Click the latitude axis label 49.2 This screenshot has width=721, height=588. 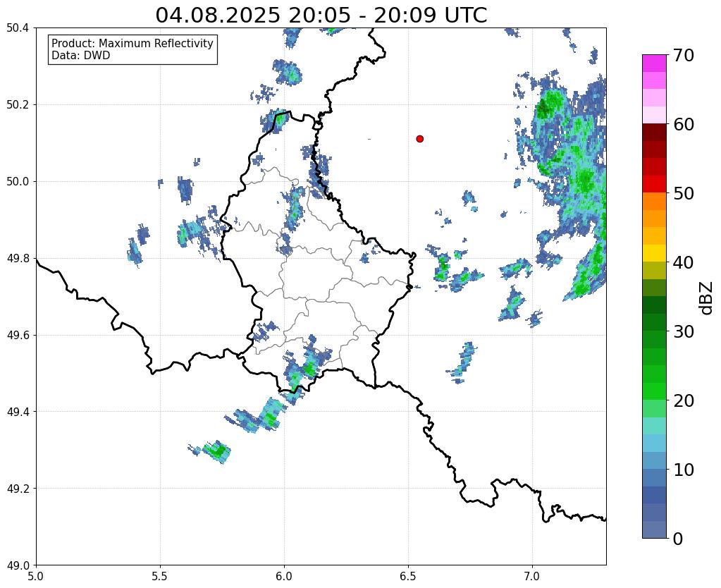tap(18, 489)
